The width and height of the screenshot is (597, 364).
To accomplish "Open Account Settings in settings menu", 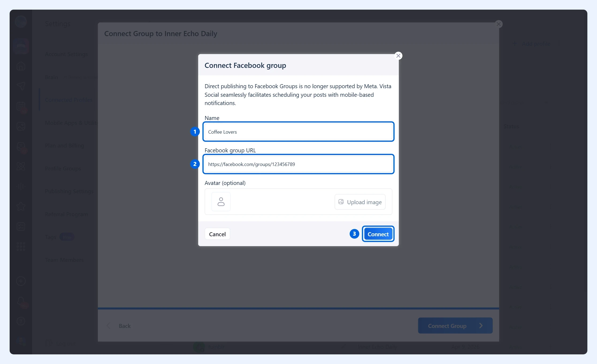I will tap(66, 54).
